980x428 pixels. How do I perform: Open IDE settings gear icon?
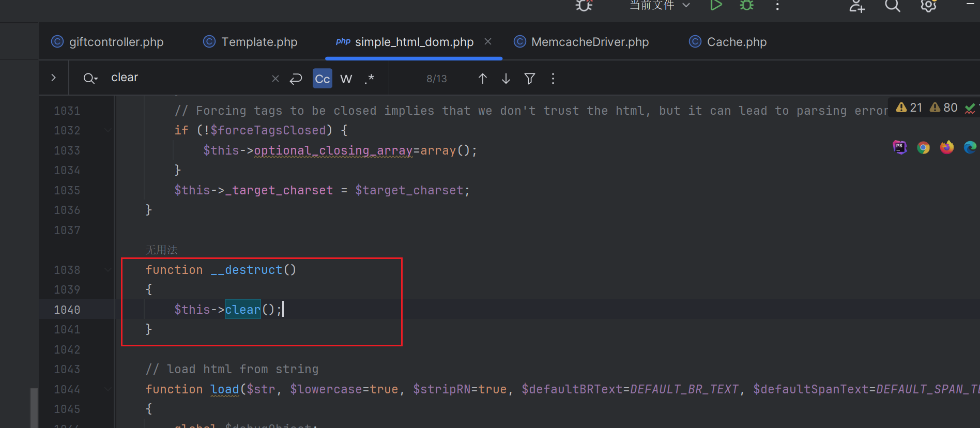(x=928, y=6)
